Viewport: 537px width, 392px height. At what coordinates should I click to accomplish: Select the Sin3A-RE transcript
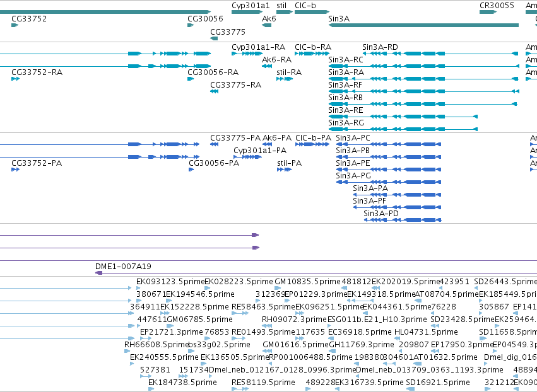[x=403, y=117]
